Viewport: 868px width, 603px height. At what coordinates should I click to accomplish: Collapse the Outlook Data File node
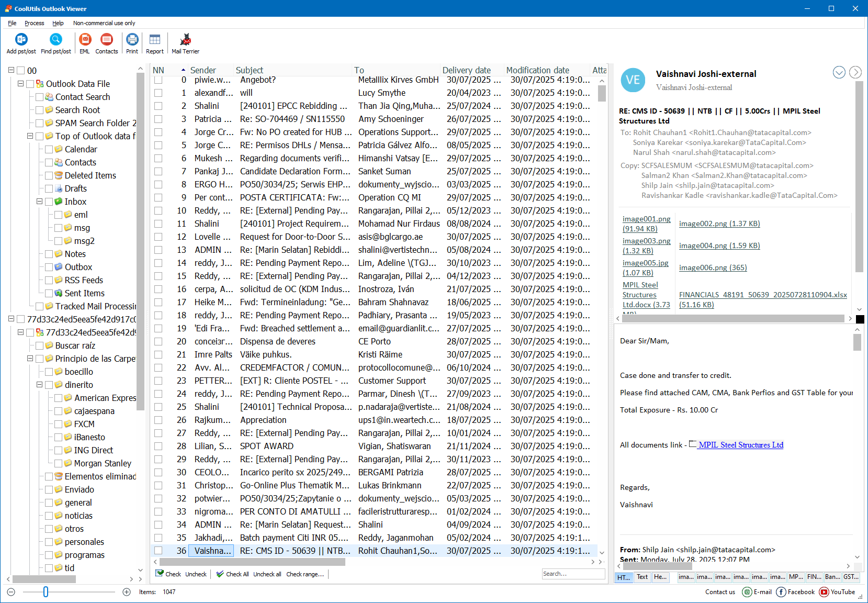pyautogui.click(x=20, y=83)
